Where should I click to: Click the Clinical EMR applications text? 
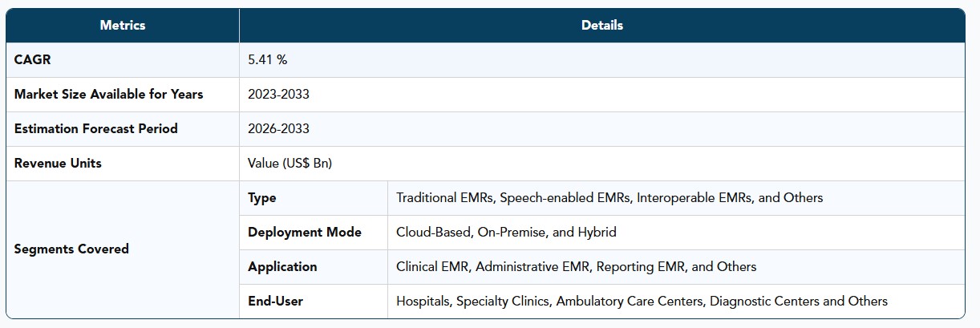577,266
